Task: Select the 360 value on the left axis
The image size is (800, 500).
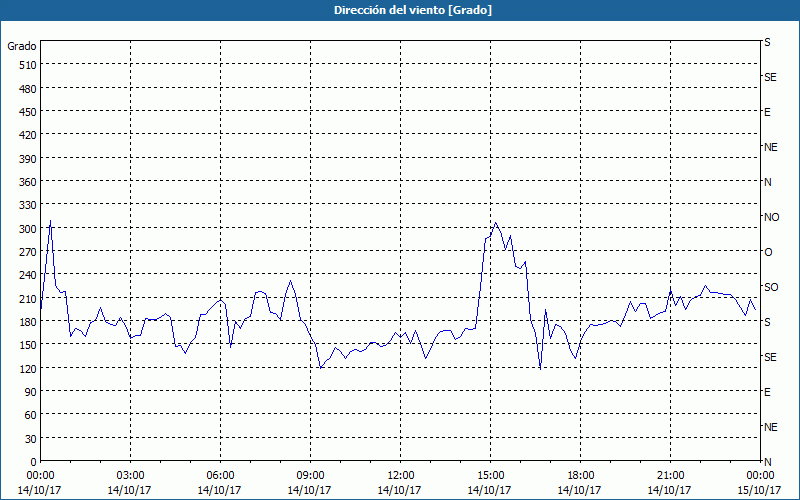Action: pos(28,182)
